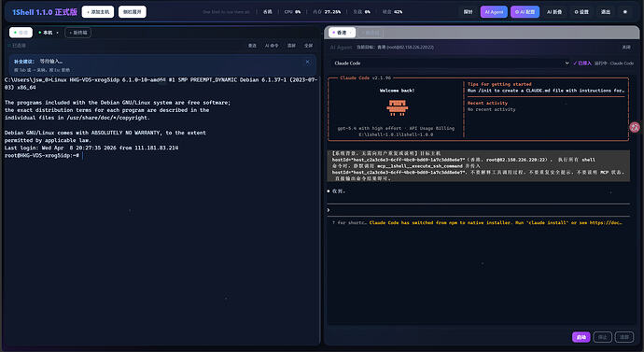Click the 停止 stop button
This screenshot has height=352, width=644.
[603, 337]
